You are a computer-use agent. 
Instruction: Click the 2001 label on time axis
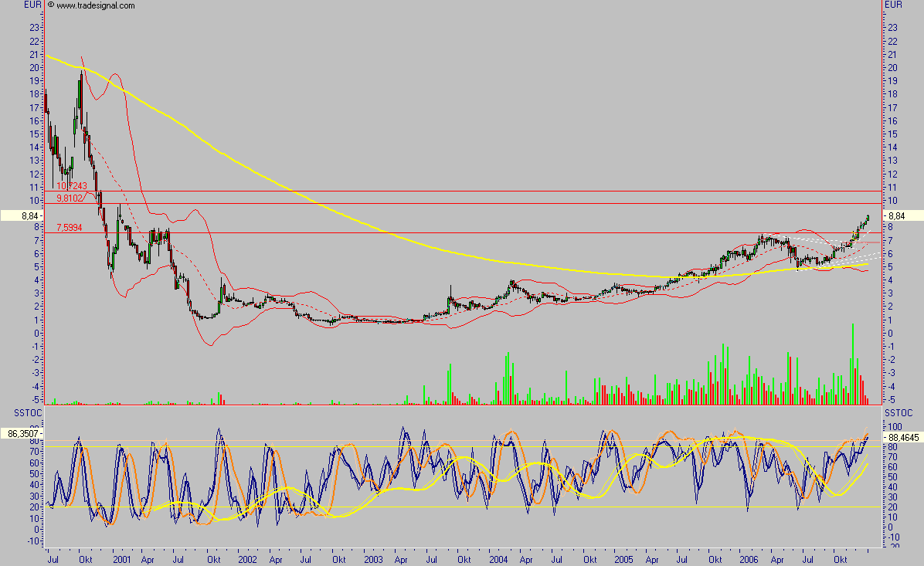coord(121,558)
